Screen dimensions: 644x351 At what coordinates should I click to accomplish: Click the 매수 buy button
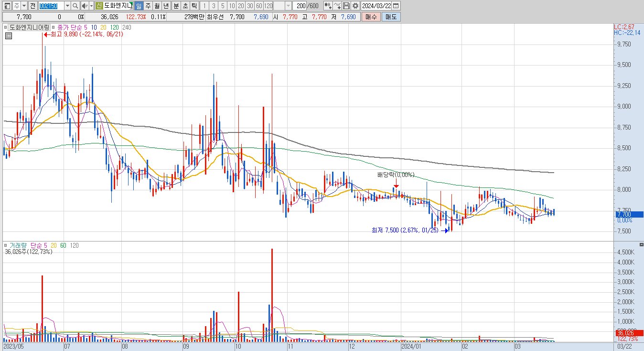371,17
